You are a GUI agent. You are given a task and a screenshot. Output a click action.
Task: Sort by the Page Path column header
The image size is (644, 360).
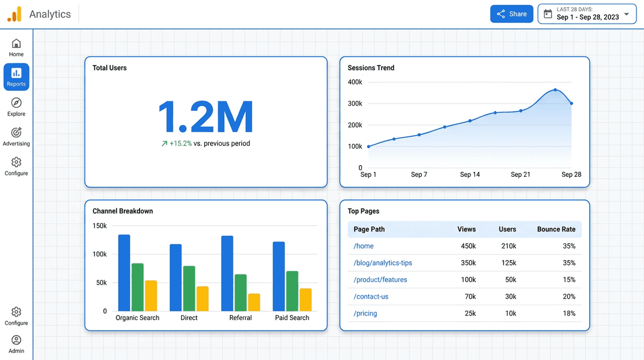tap(369, 229)
